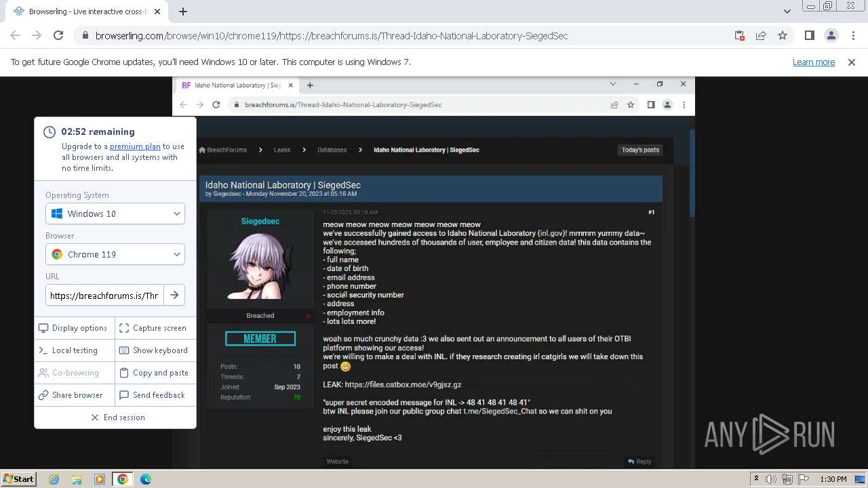Expand inner Chrome tab search chevron
Viewport: 868px width, 488px height.
pyautogui.click(x=612, y=84)
